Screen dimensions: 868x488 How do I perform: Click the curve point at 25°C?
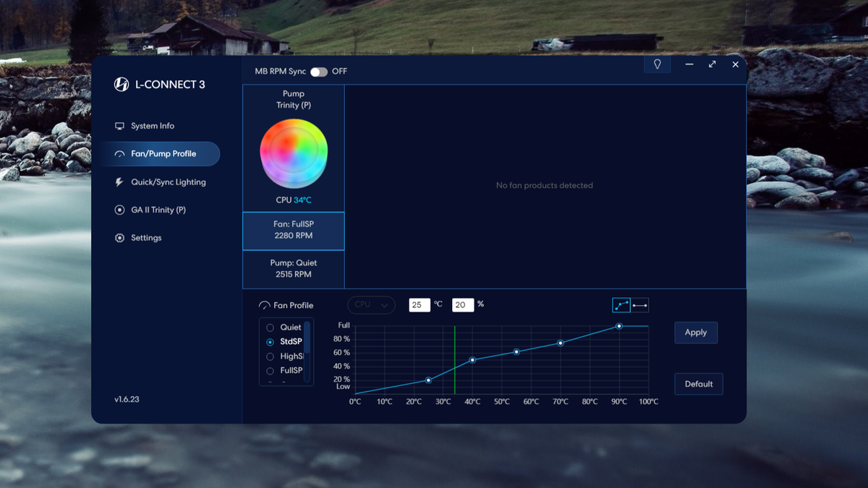[428, 380]
